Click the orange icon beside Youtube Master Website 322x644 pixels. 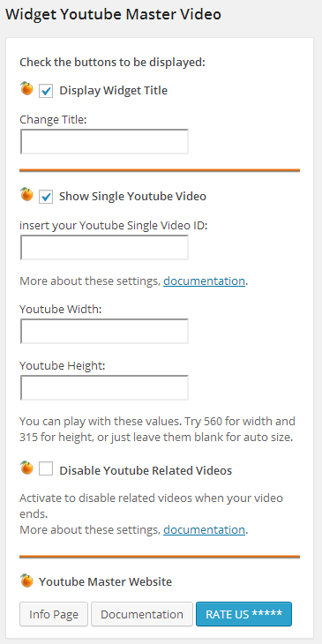(26, 580)
